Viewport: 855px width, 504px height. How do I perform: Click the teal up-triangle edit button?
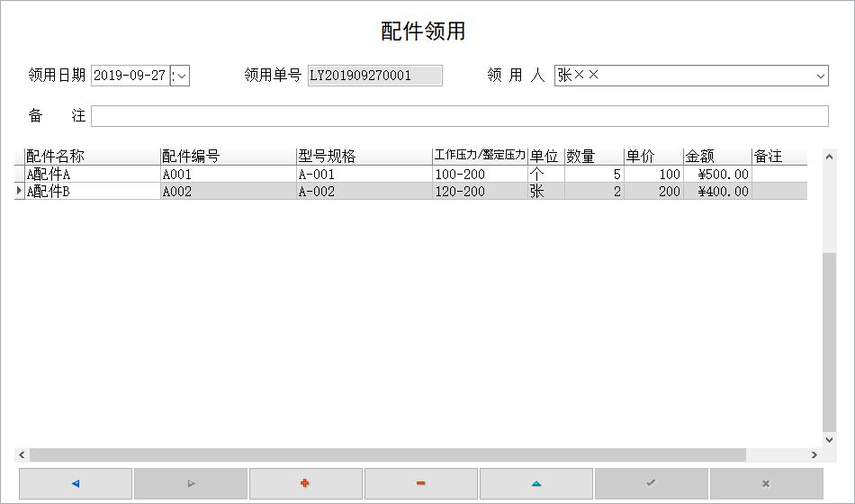[536, 483]
